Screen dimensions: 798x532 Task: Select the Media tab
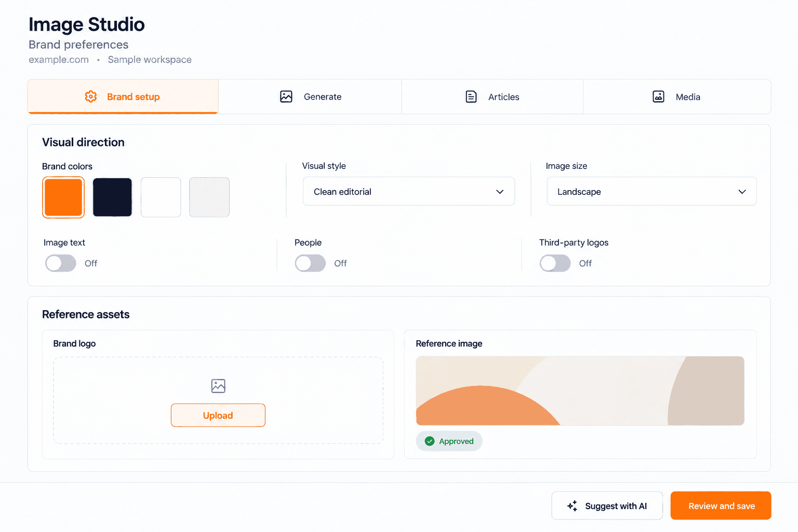click(x=677, y=97)
